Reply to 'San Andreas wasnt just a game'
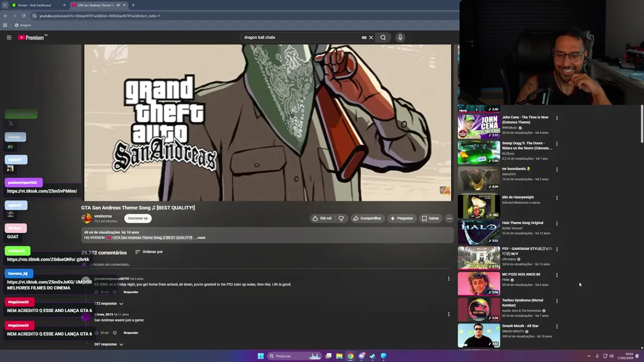644x362 pixels. pos(131,333)
